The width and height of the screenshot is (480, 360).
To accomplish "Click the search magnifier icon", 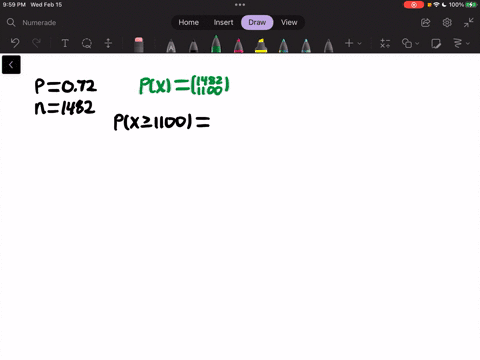I will pyautogui.click(x=11, y=22).
